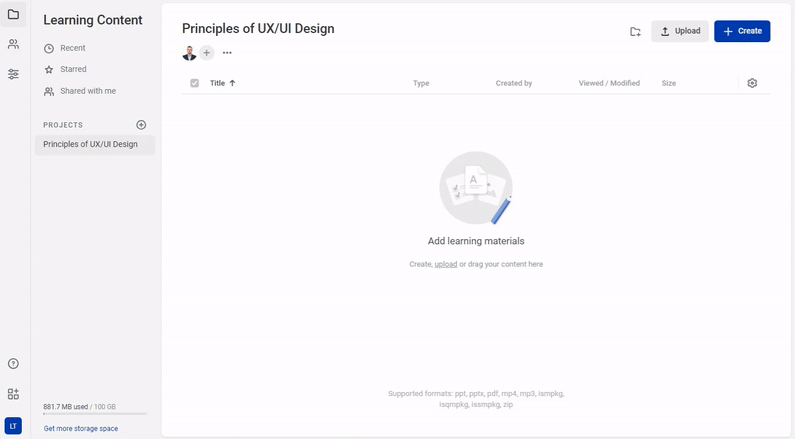Click the Learning Content heading
Image resolution: width=795 pixels, height=439 pixels.
coord(93,20)
